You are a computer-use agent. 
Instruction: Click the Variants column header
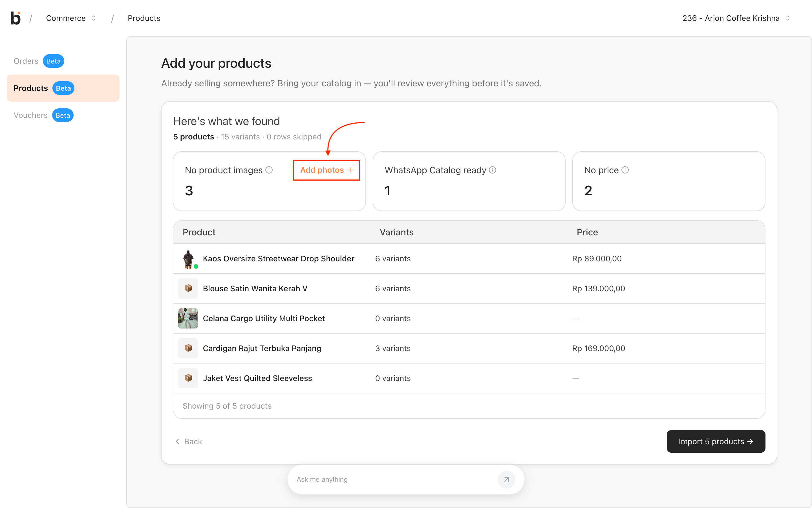397,232
